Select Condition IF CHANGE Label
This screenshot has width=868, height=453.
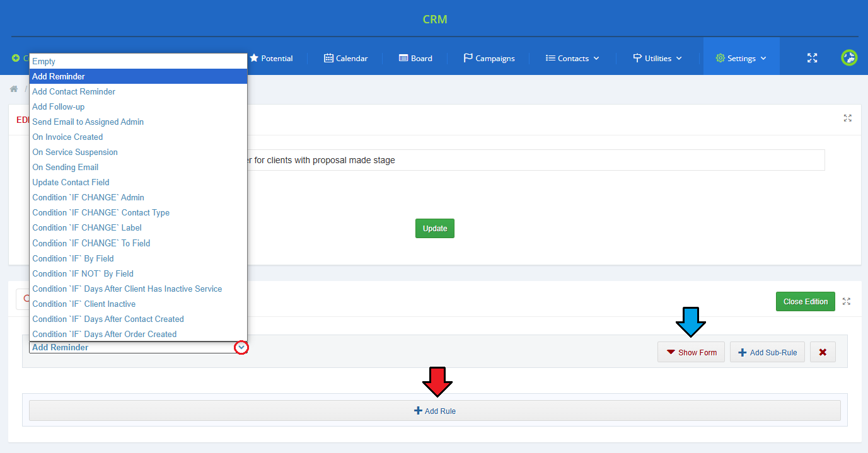pyautogui.click(x=138, y=227)
